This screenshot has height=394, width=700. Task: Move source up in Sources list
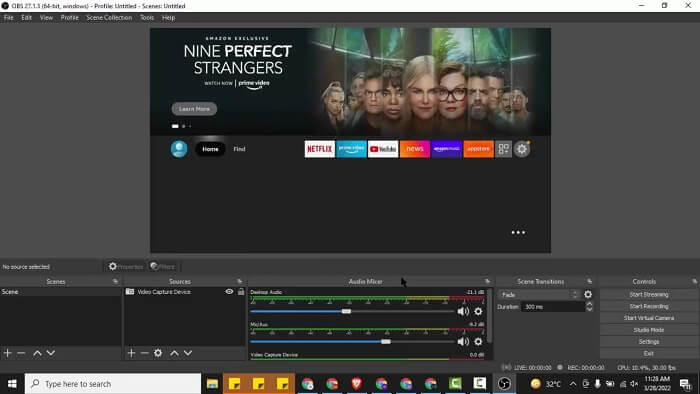click(x=175, y=353)
